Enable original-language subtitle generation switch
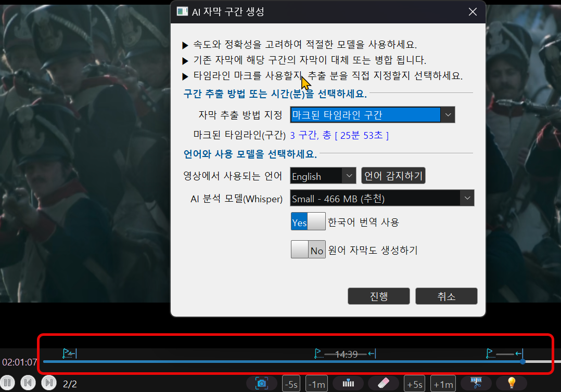Screen dimensions: 561x392 click(308, 250)
